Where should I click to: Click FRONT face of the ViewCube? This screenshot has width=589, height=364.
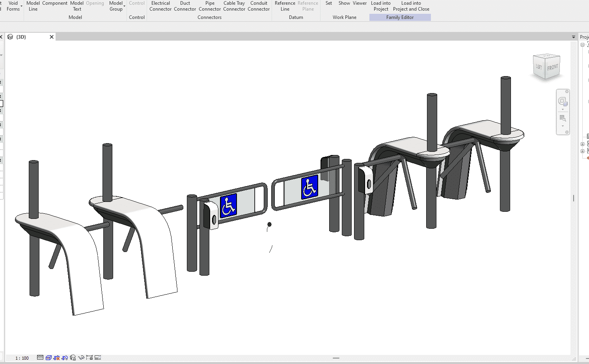[x=553, y=67]
